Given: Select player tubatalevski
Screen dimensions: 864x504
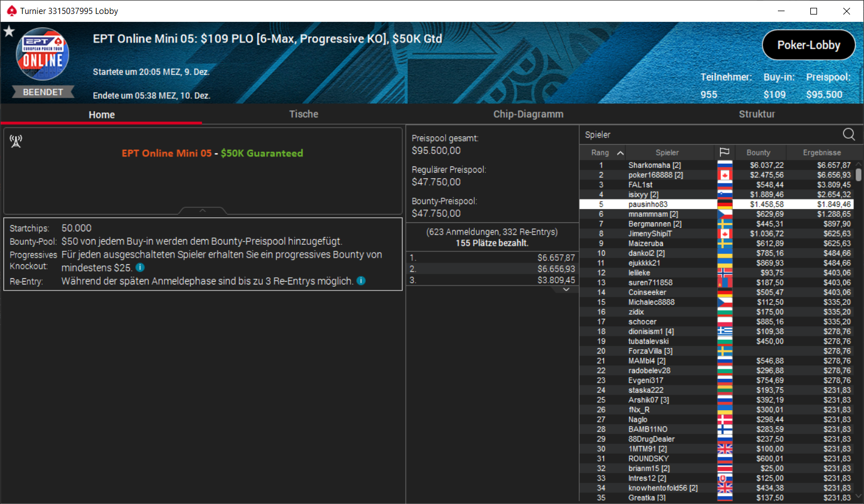Looking at the screenshot, I should [x=716, y=341].
